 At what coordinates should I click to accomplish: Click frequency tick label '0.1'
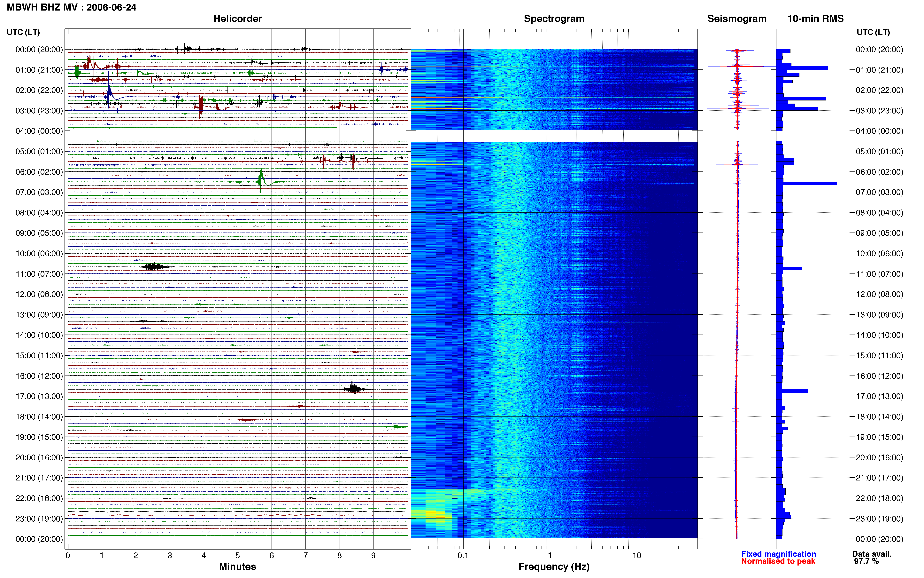(x=463, y=556)
